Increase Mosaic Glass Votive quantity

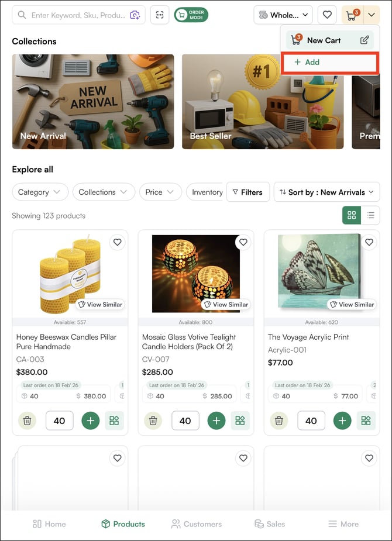click(x=216, y=421)
